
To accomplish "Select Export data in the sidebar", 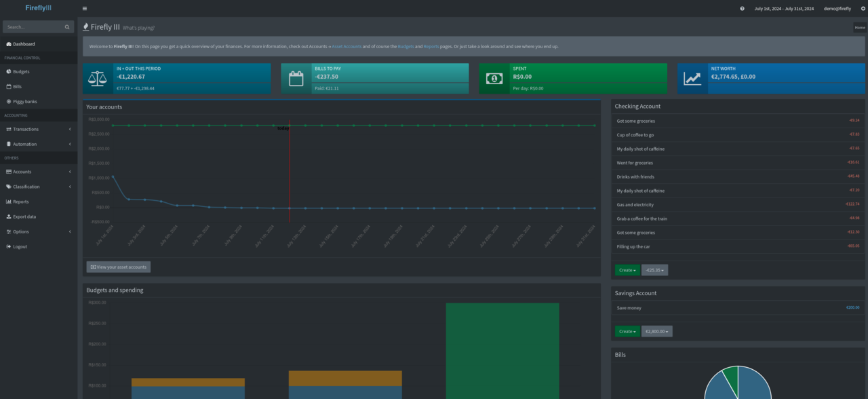I will [39, 216].
